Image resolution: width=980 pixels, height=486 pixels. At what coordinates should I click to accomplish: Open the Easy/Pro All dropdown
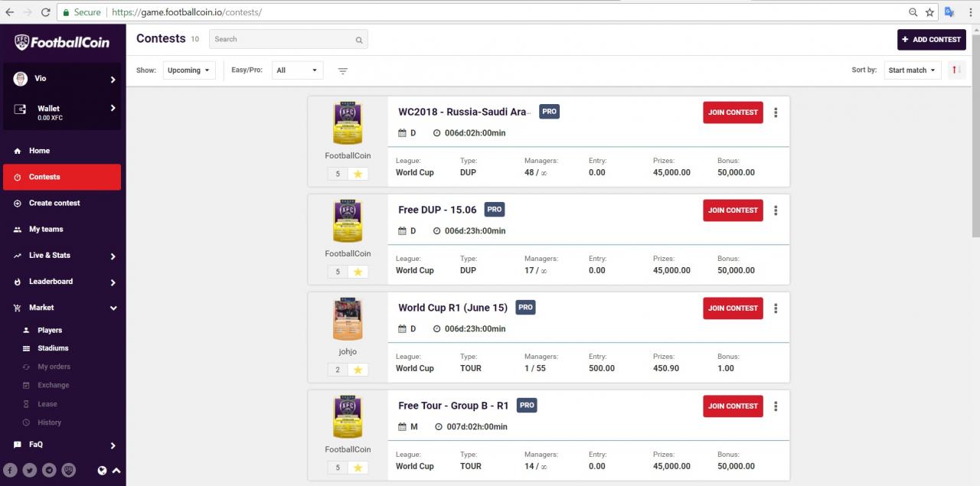[297, 70]
